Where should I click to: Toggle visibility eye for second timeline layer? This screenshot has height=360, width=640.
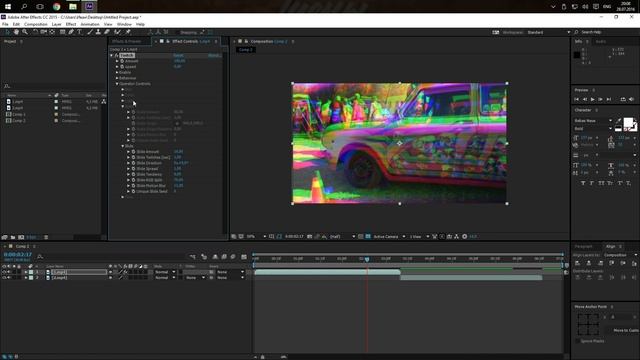point(4,278)
